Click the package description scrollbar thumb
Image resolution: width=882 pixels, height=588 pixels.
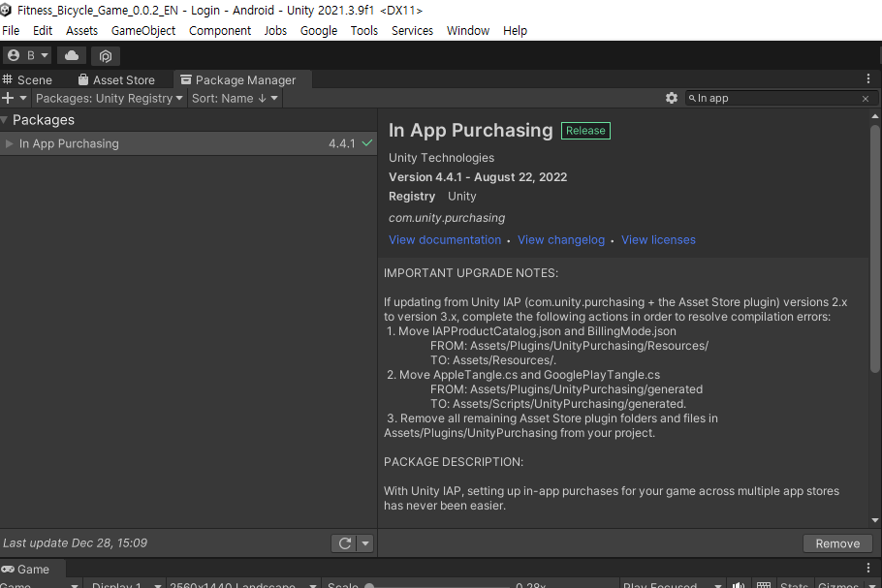tap(874, 248)
